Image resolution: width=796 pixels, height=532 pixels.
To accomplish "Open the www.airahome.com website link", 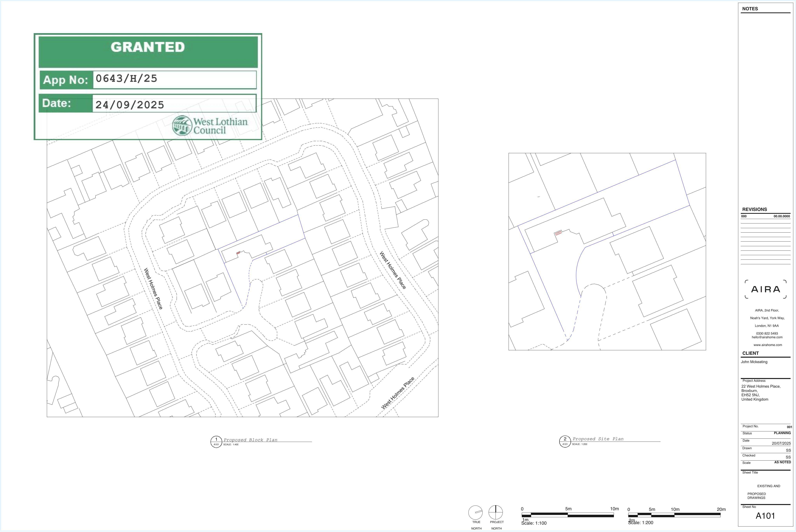I will point(767,345).
